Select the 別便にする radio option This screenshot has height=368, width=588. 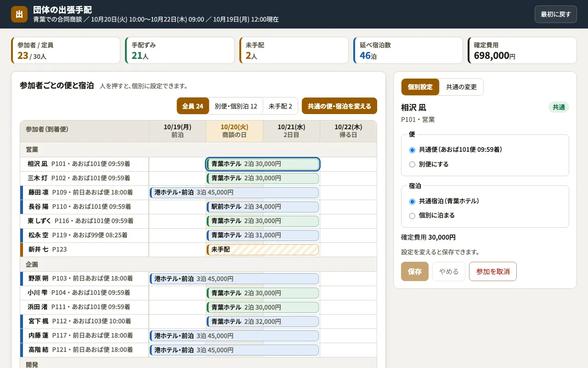[x=412, y=164]
